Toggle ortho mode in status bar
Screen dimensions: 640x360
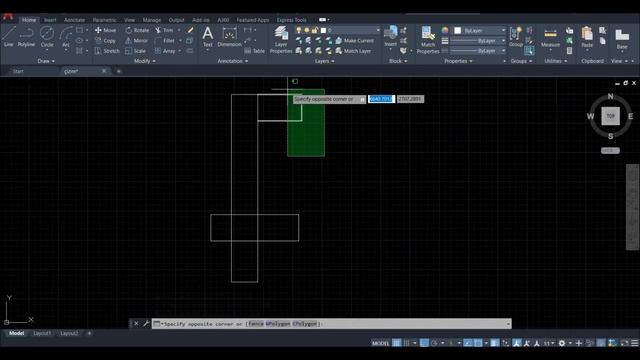424,343
